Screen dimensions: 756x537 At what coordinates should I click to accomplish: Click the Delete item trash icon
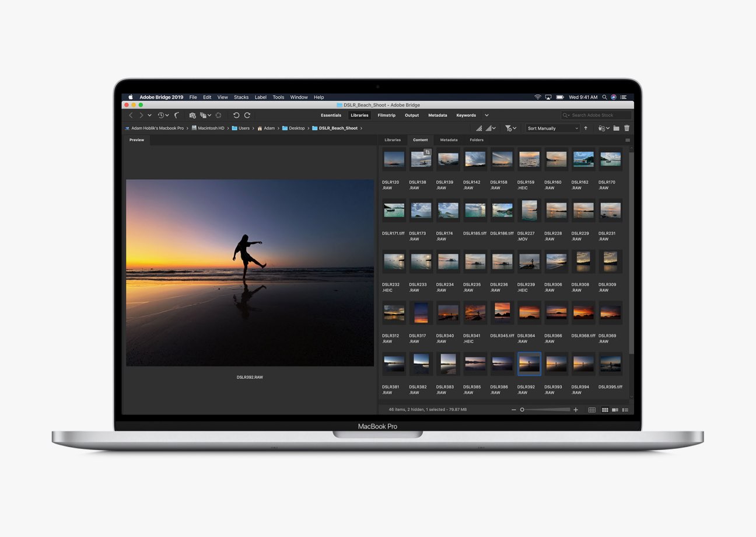click(627, 128)
